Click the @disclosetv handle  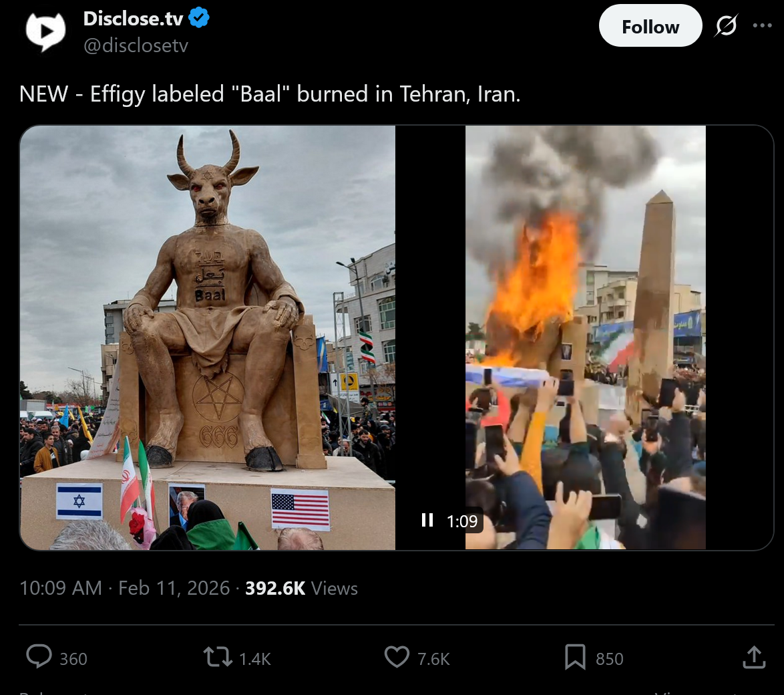(136, 45)
